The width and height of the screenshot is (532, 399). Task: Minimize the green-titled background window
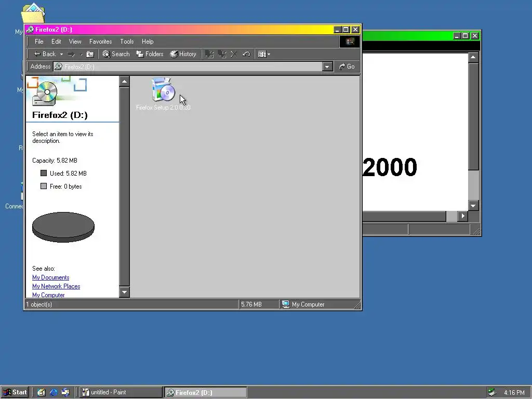pyautogui.click(x=457, y=36)
